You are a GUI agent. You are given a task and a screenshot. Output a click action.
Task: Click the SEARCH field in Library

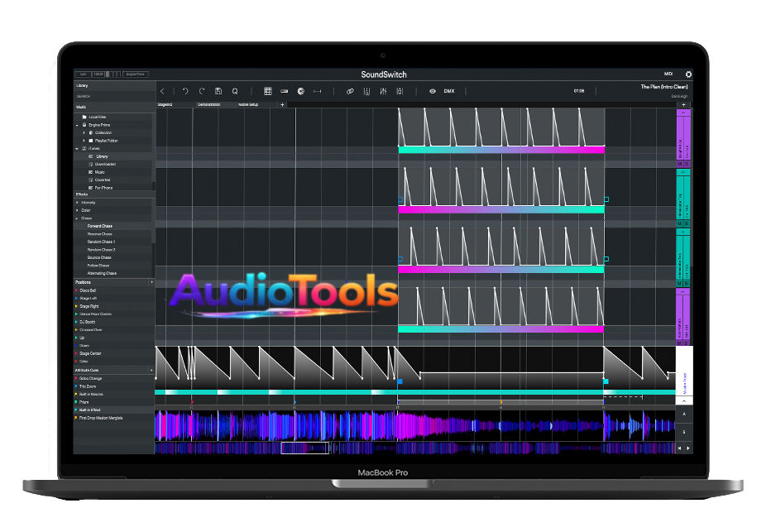[113, 96]
